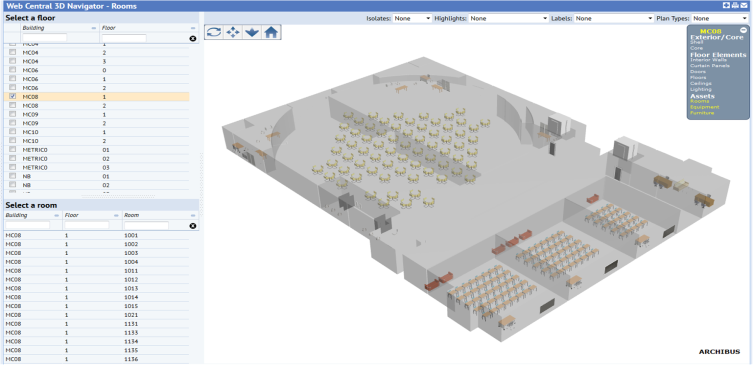Click the email envelope icon
Screen dimensions: 754x365
[744, 6]
